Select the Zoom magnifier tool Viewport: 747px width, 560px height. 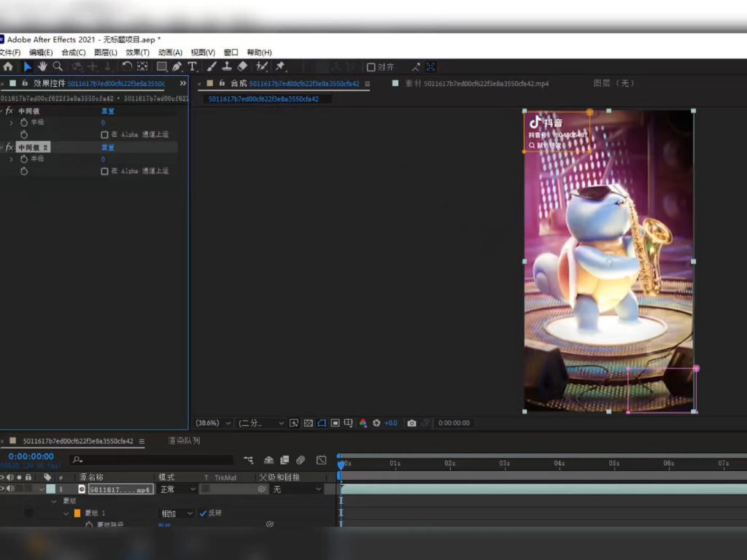[58, 66]
